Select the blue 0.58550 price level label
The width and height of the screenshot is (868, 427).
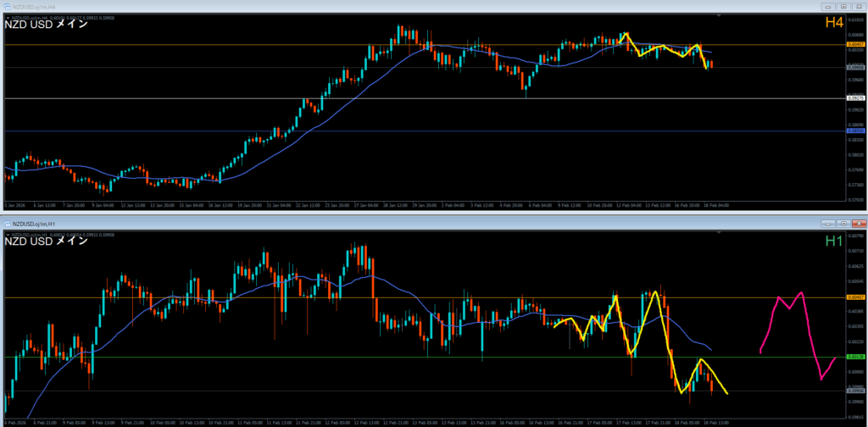click(x=854, y=131)
